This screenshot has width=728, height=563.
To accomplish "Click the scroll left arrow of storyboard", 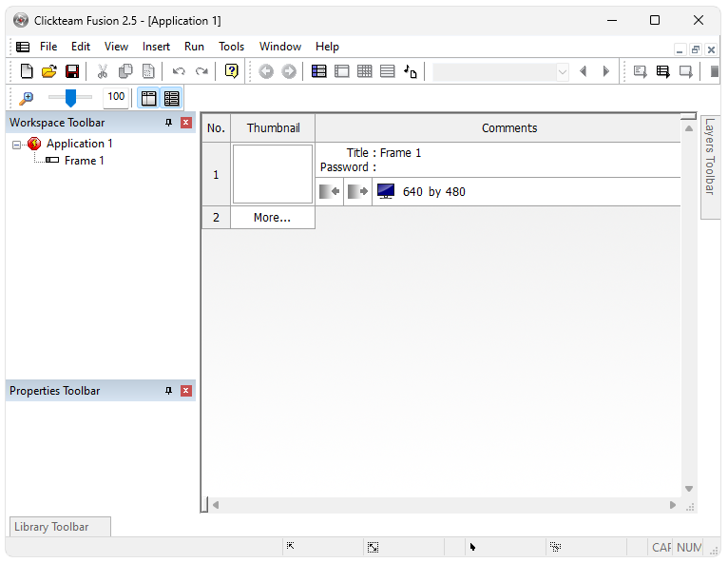I will pos(216,505).
